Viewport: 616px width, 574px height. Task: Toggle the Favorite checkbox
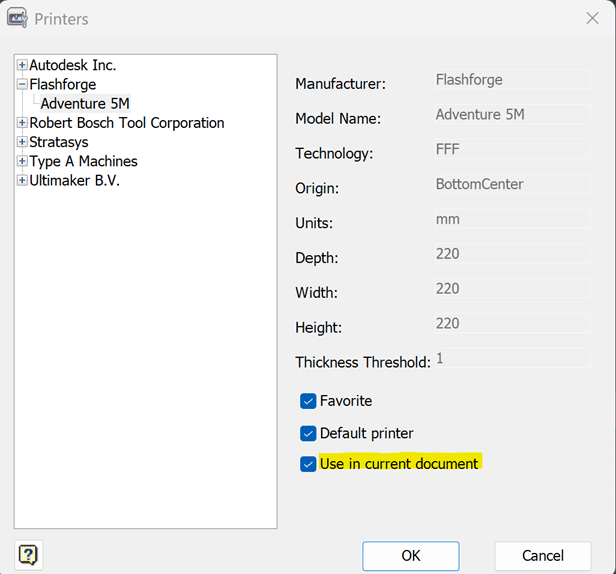[308, 401]
